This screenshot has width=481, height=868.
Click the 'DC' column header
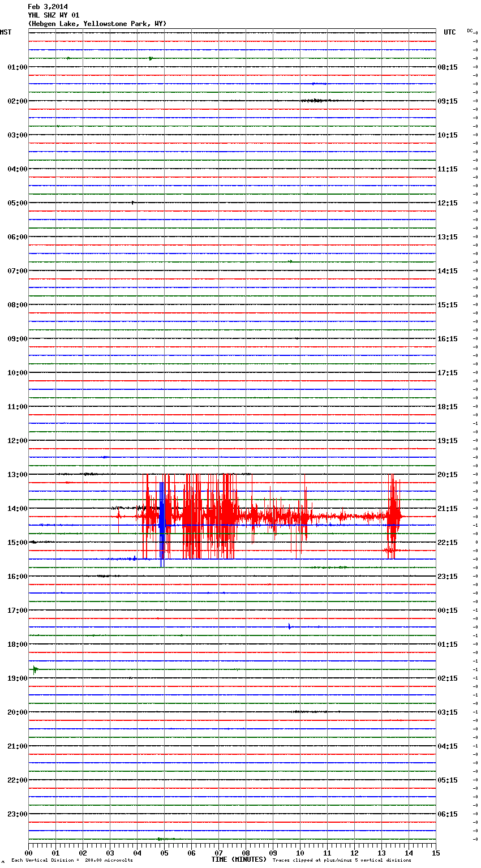pyautogui.click(x=470, y=31)
